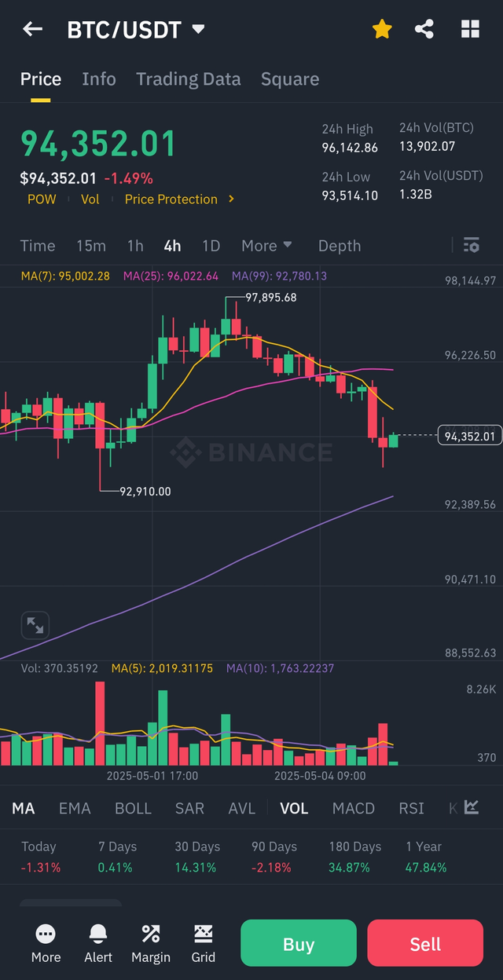Tap the 24h Vol(BTC) value 13,902.07
This screenshot has width=503, height=980.
tap(428, 146)
